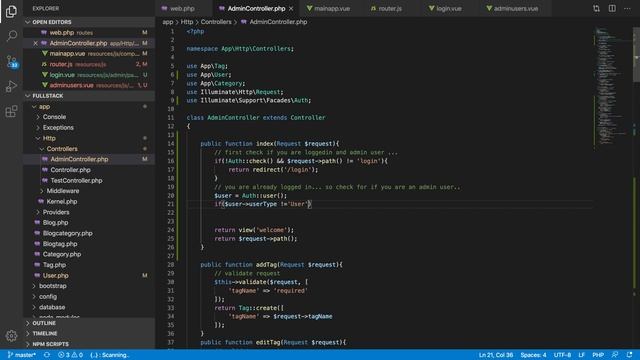Open router.js in Open Editors list

pyautogui.click(x=89, y=64)
